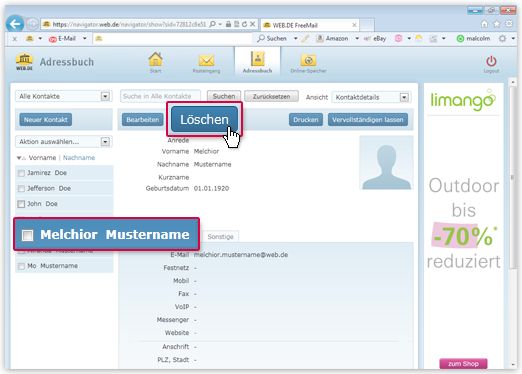Screen dimensions: 522x374
Task: Click the Löschen button
Action: 204,119
